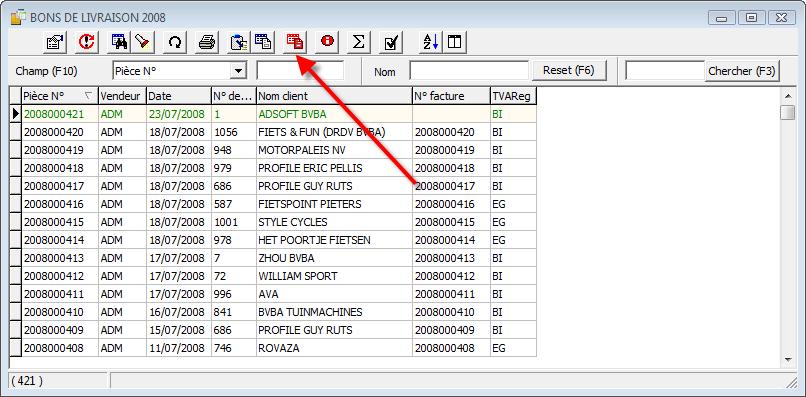Screen dimensions: 806x397
Task: Open the Champ field dropdown arrow
Action: pyautogui.click(x=238, y=71)
